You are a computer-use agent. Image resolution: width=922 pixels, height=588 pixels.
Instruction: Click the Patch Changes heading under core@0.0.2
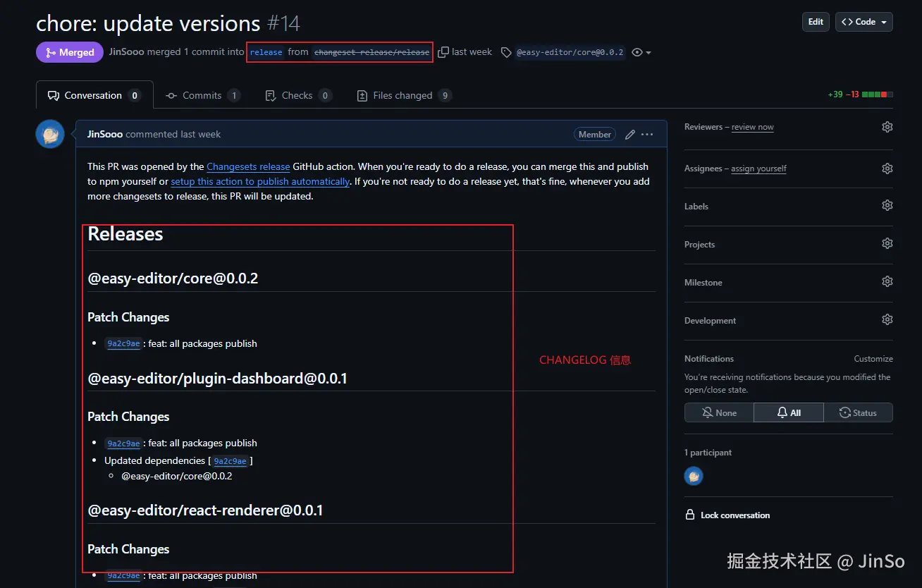[128, 317]
